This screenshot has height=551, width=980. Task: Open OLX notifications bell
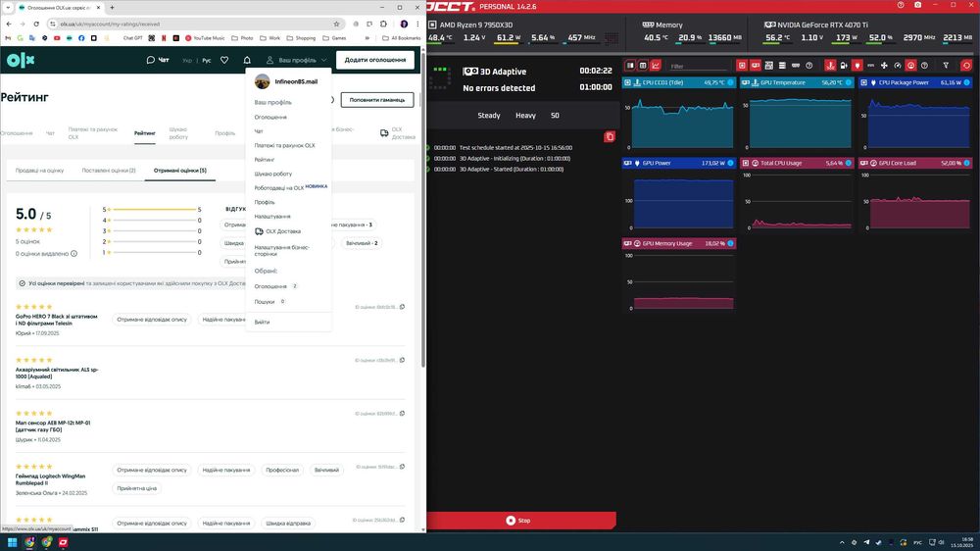(x=247, y=60)
